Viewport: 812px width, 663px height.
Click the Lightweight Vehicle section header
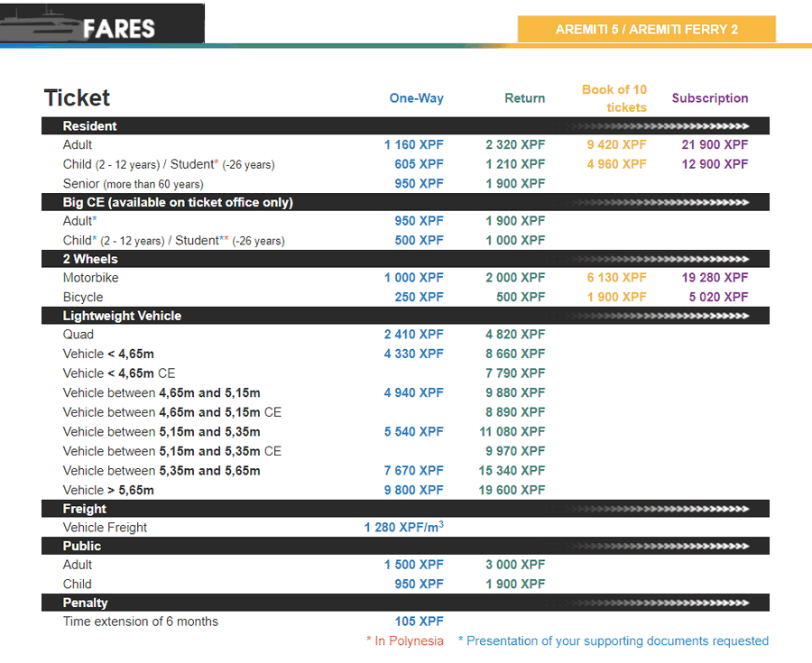click(405, 316)
